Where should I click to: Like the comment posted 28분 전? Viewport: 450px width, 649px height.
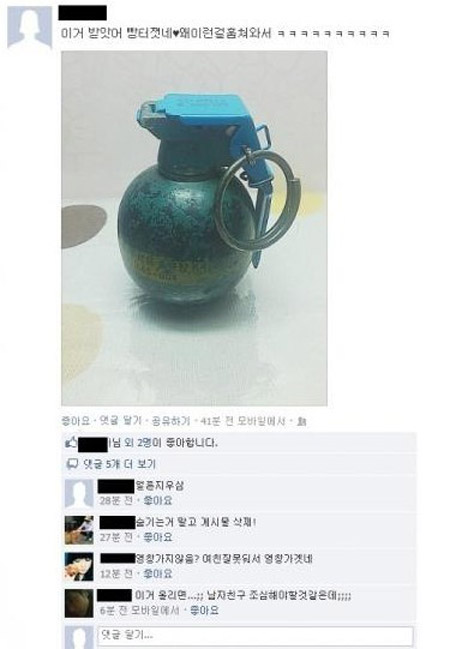157,501
